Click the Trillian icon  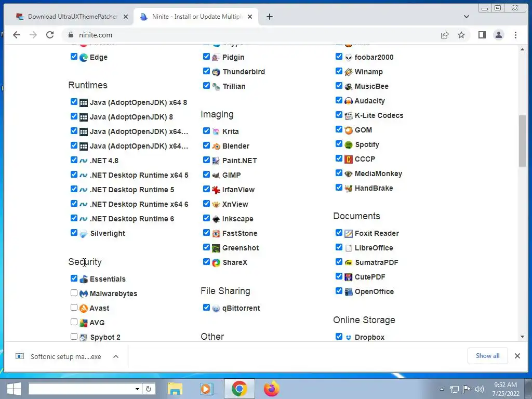216,87
